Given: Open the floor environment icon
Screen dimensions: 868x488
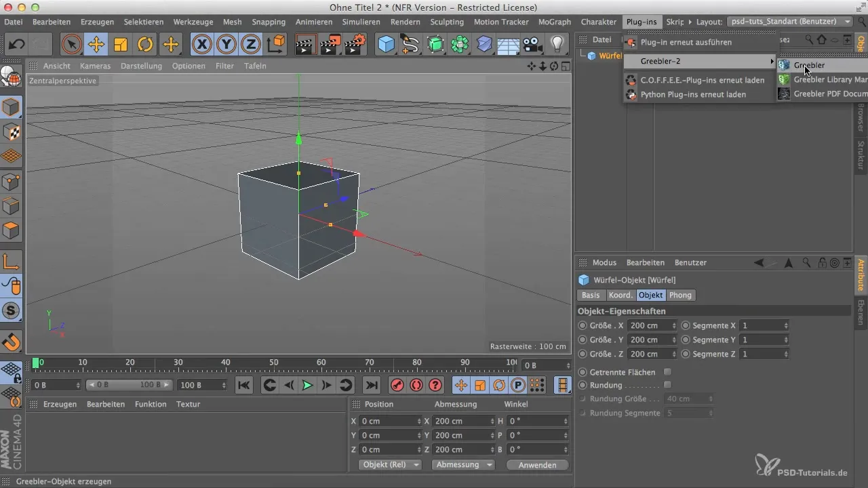Looking at the screenshot, I should tap(509, 45).
